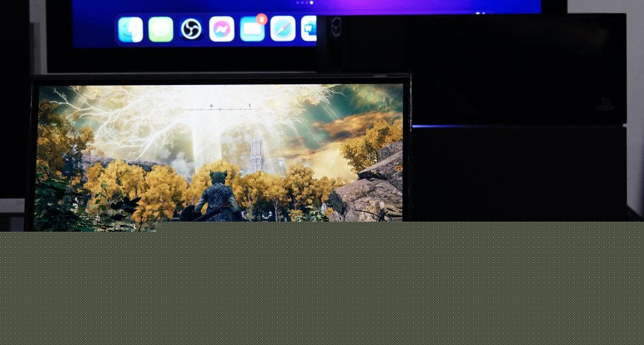Open the Messenger app icon
This screenshot has height=345, width=644.
pos(221,30)
